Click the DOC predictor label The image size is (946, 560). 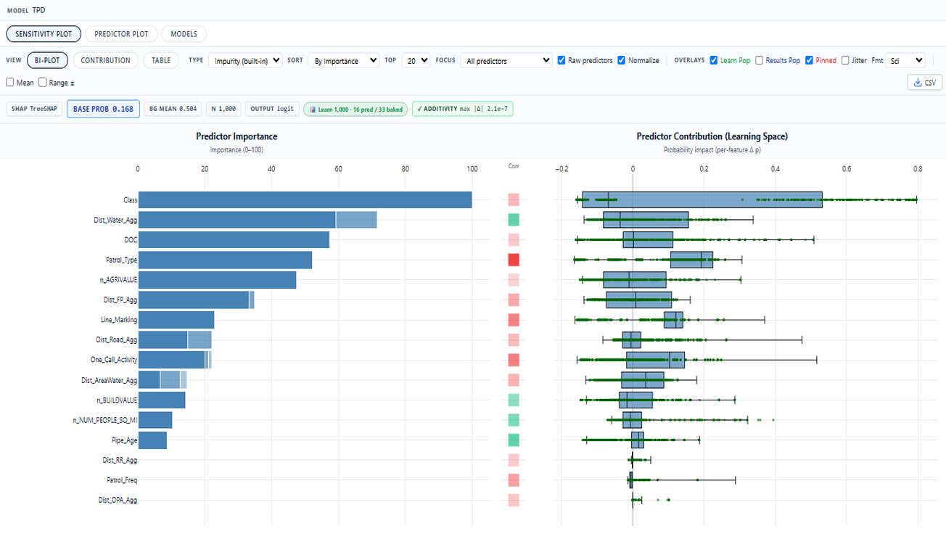pos(131,239)
